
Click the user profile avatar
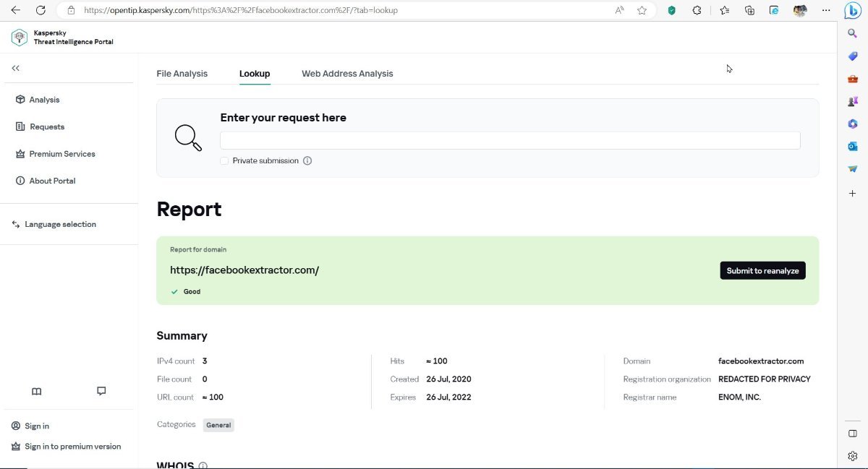coord(800,11)
